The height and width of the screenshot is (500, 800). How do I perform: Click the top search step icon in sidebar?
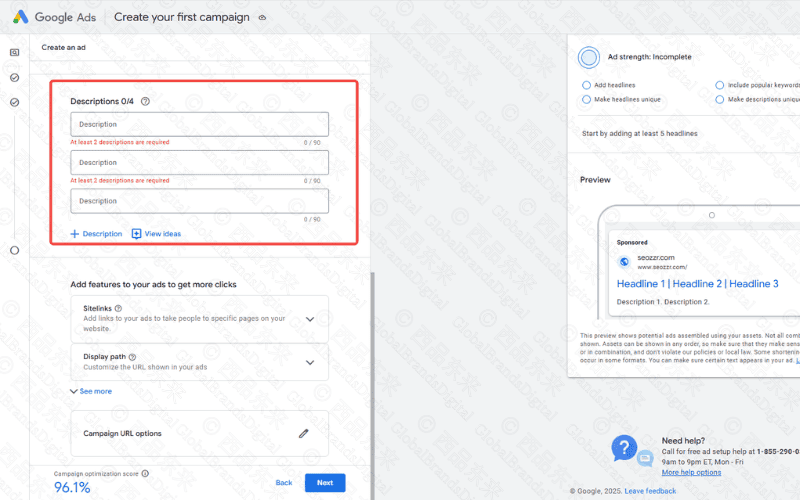pyautogui.click(x=14, y=52)
